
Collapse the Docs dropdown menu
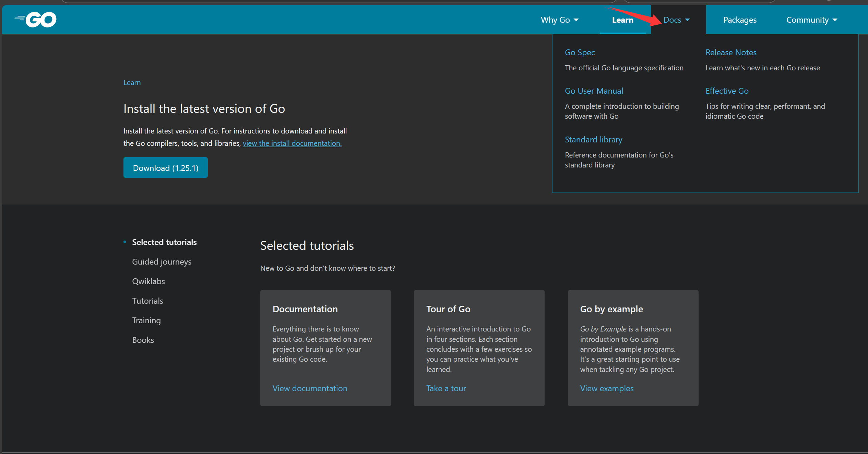coord(676,20)
